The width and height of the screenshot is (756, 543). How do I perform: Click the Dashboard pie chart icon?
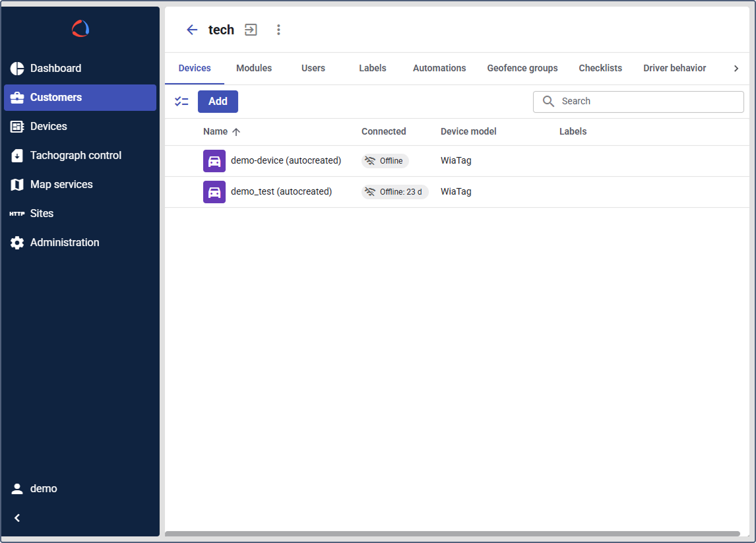17,69
